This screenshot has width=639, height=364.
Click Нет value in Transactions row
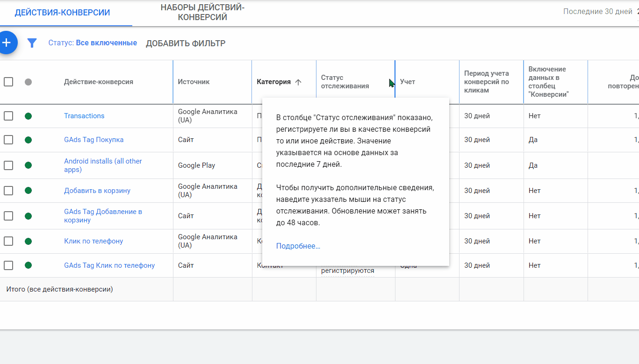(x=535, y=116)
